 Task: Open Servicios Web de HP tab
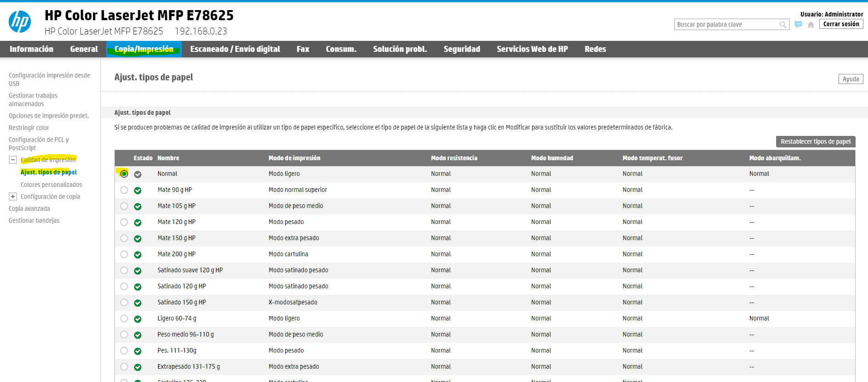[x=532, y=49]
